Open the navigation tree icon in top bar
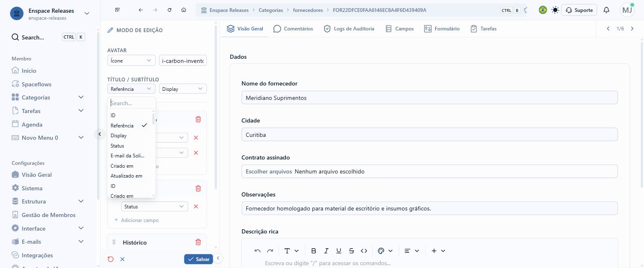Image resolution: width=644 pixels, height=268 pixels. coord(117,10)
